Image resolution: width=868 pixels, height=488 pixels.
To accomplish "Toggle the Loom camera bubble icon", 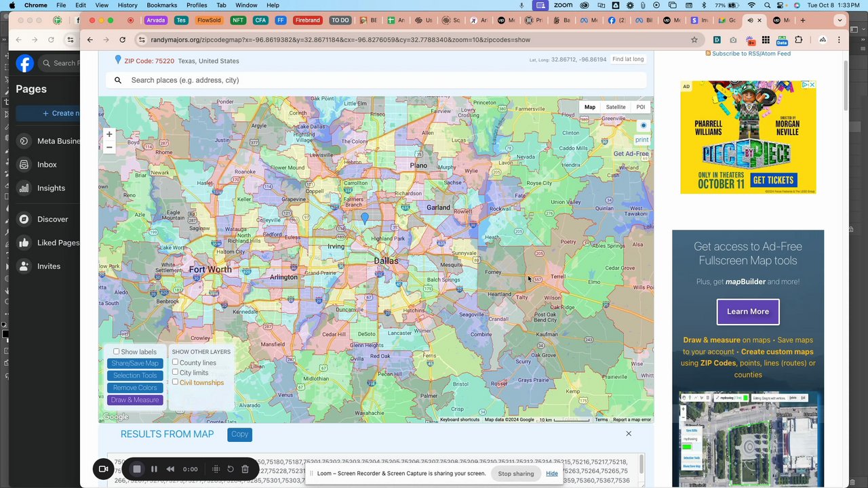I will [104, 469].
